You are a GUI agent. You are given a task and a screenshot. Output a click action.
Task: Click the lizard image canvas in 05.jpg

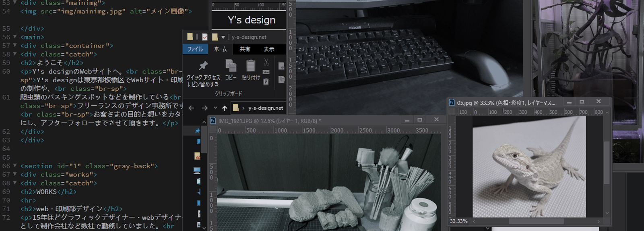tap(529, 167)
